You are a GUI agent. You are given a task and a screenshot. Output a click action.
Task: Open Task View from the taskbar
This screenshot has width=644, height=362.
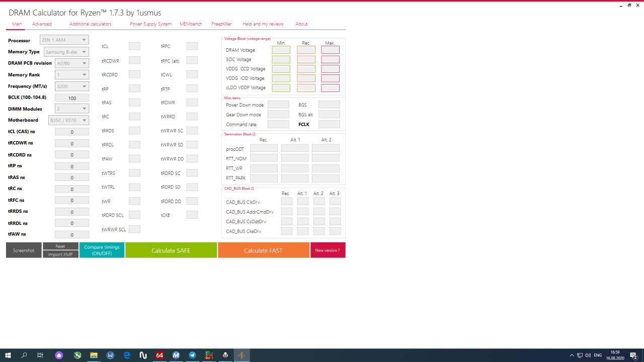click(40, 355)
